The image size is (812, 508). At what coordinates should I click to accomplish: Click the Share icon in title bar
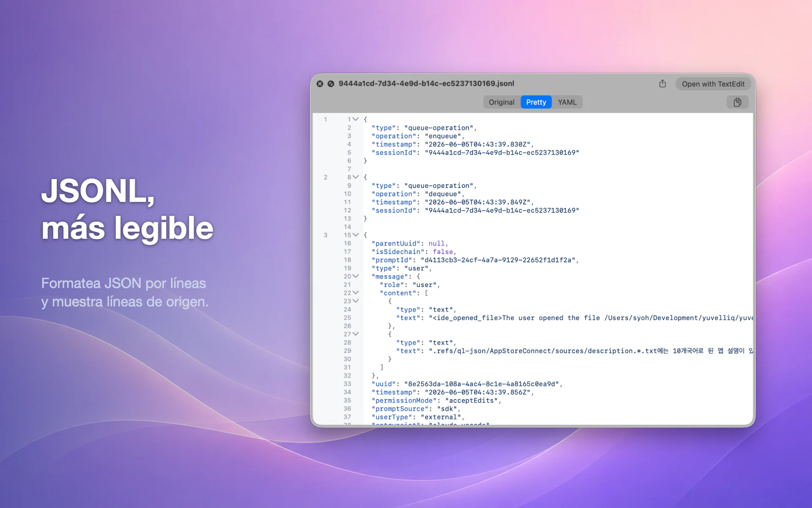(662, 84)
